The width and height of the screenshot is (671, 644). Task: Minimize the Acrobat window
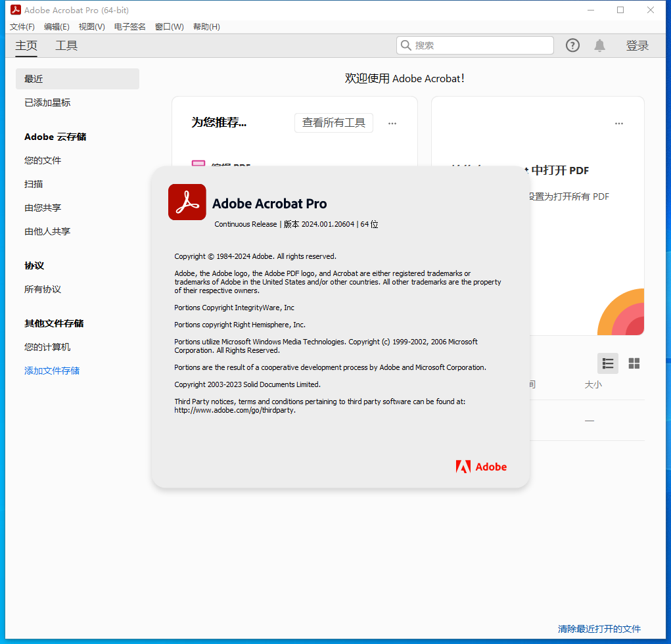click(x=591, y=10)
